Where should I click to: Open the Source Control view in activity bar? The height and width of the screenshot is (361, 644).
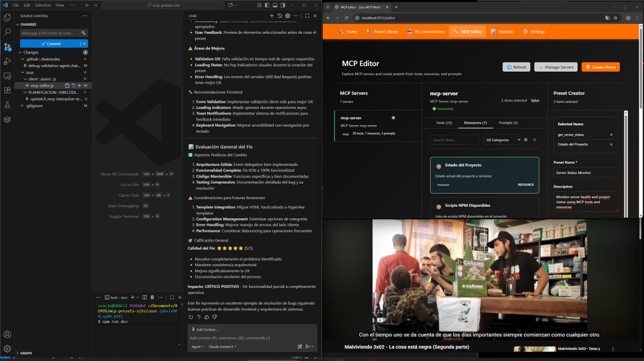(x=8, y=47)
